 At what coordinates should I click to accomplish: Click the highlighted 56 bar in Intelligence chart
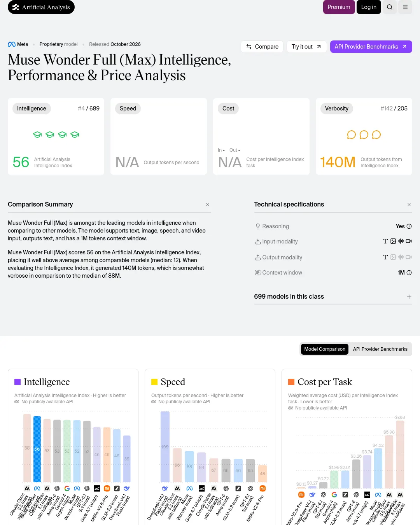point(37,449)
